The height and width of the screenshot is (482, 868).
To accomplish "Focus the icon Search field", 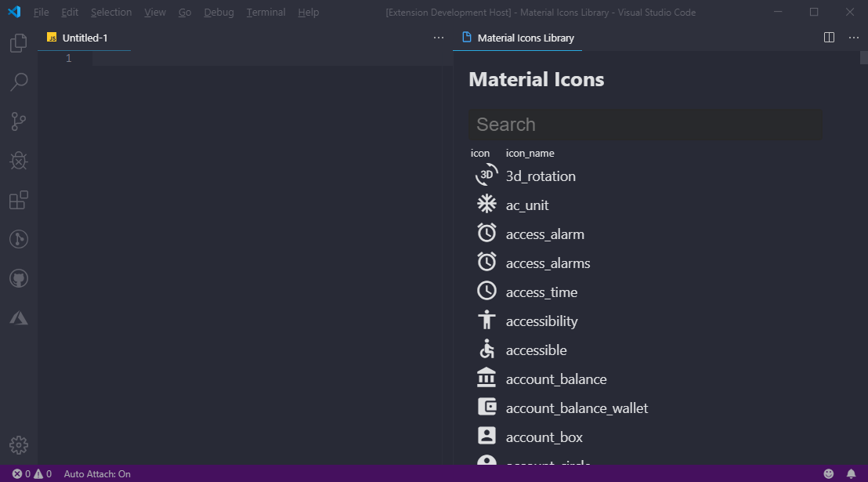I will [646, 124].
